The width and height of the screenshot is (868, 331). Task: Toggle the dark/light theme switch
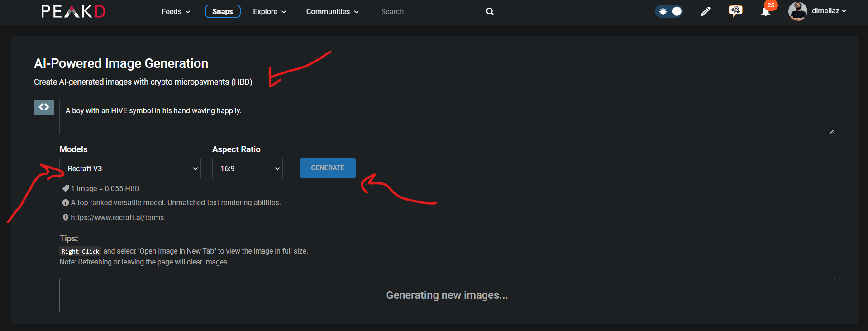click(x=669, y=11)
